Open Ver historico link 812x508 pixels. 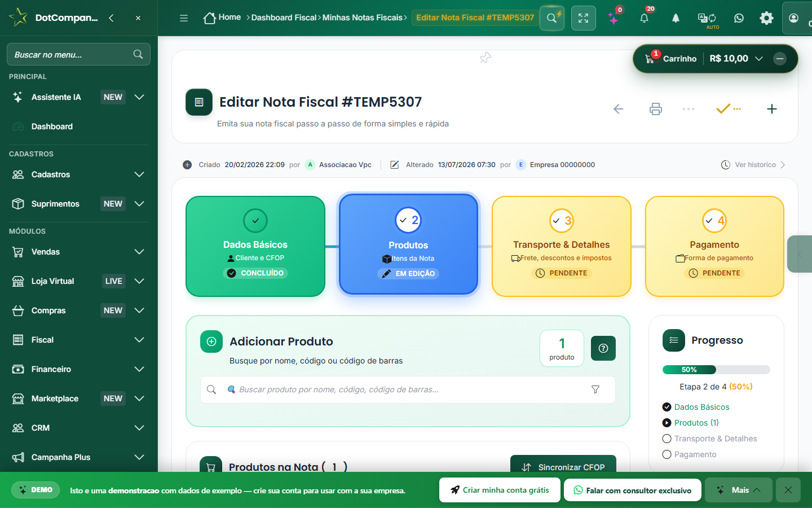[x=753, y=165]
